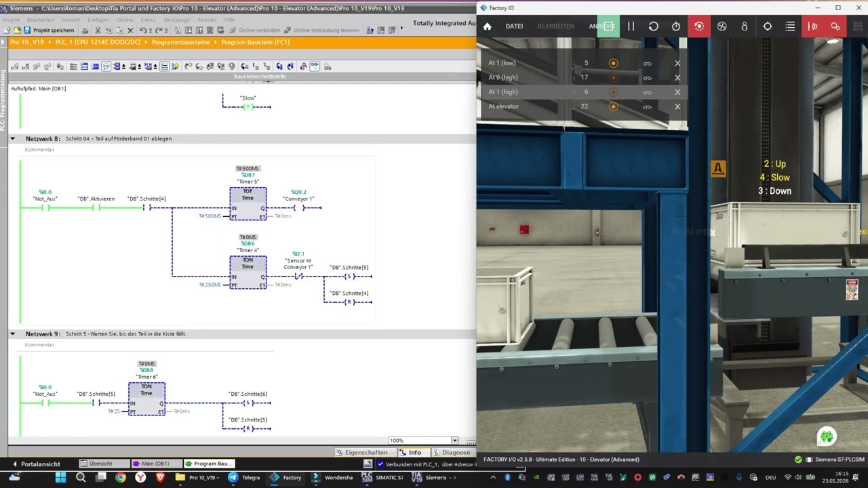Open the Eigenschaften tab
868x488 pixels.
[x=362, y=452]
